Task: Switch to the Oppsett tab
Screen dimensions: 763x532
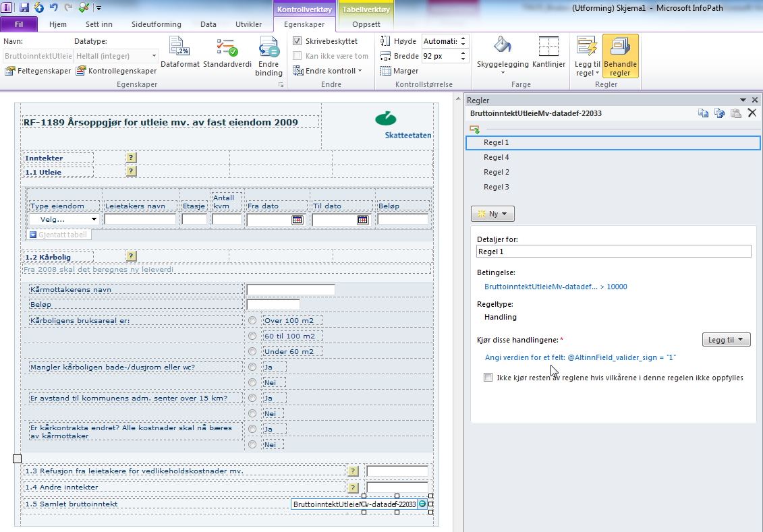Action: 366,24
